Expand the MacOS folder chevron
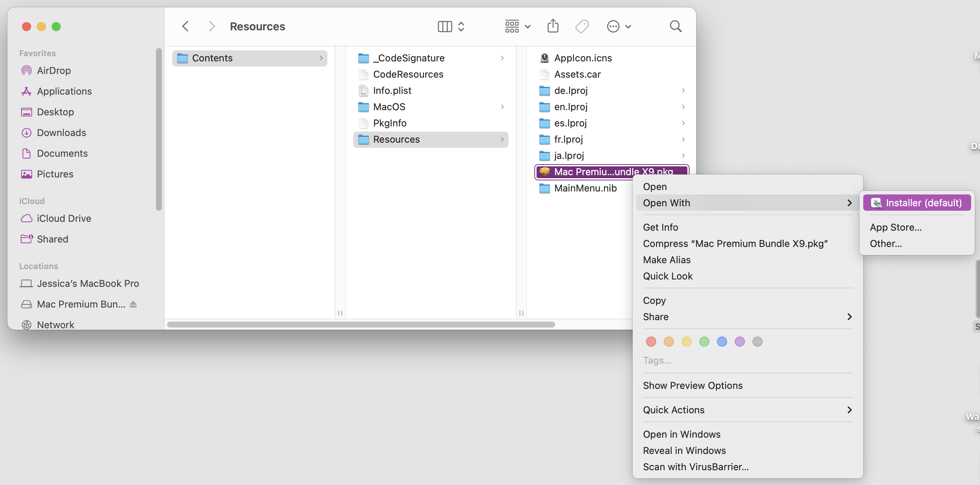 [502, 107]
